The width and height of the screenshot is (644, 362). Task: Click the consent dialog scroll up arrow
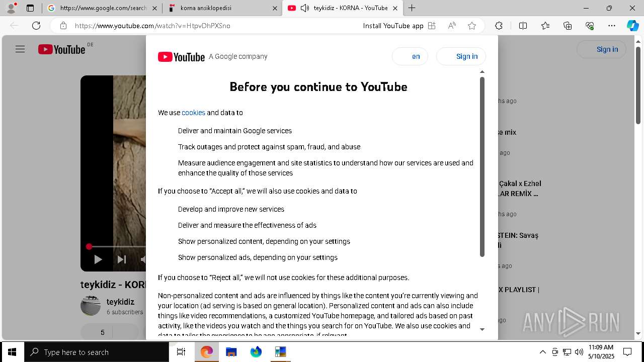[x=482, y=72]
